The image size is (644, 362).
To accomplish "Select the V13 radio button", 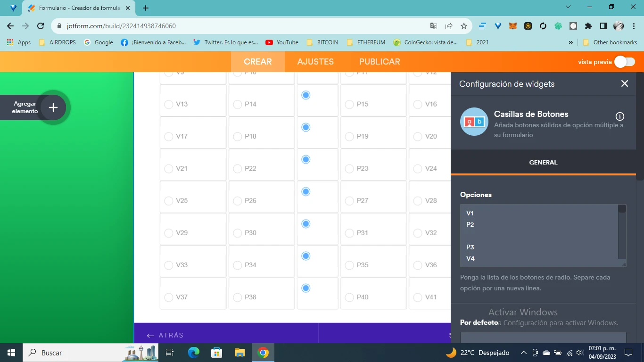I will tap(169, 104).
